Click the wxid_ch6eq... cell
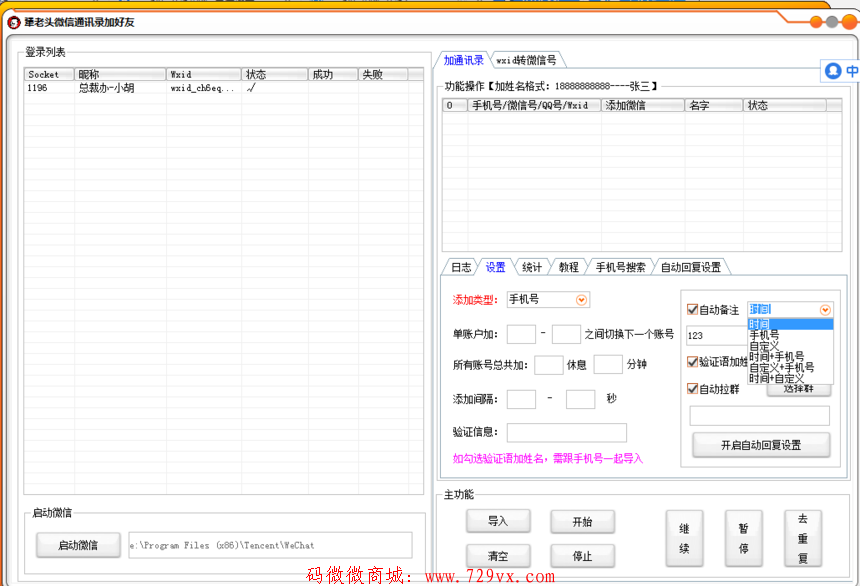 point(202,88)
